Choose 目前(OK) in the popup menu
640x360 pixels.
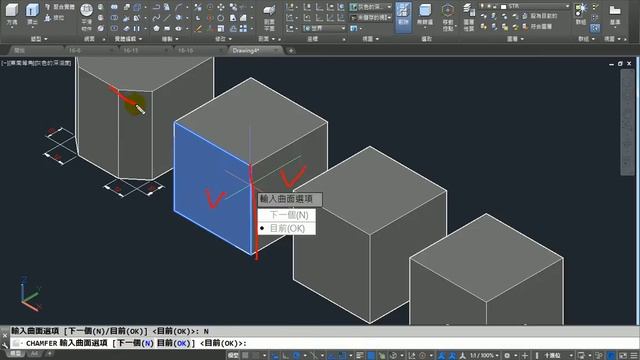287,228
